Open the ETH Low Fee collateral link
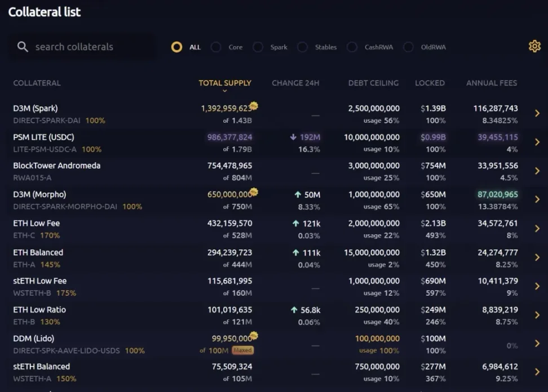Viewport: 548px width, 392px height. (37, 223)
